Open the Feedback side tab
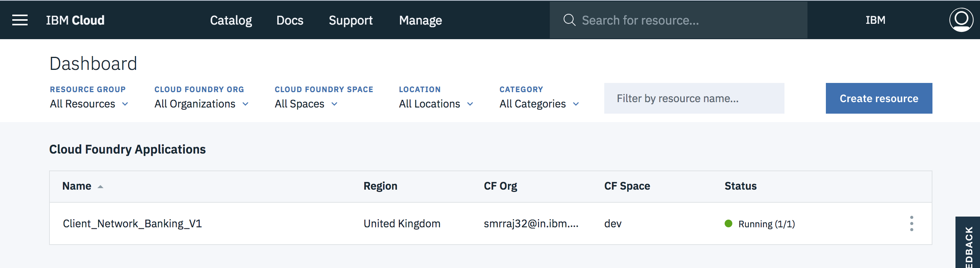 [x=968, y=246]
